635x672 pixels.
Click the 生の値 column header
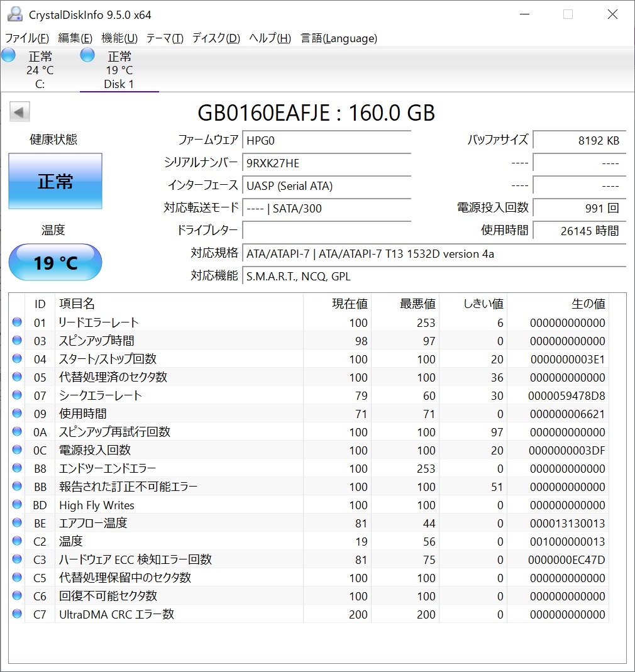558,304
